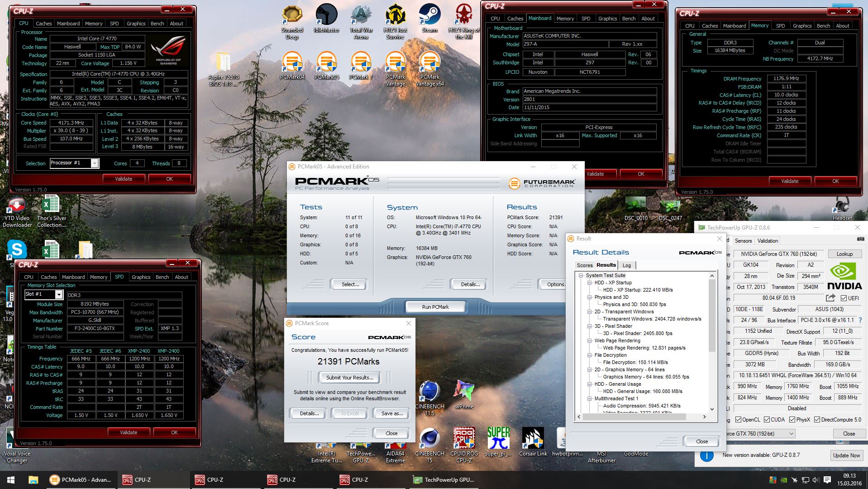The height and width of the screenshot is (489, 868).
Task: Collapse the Multithreaded Test 1 node
Action: 590,398
